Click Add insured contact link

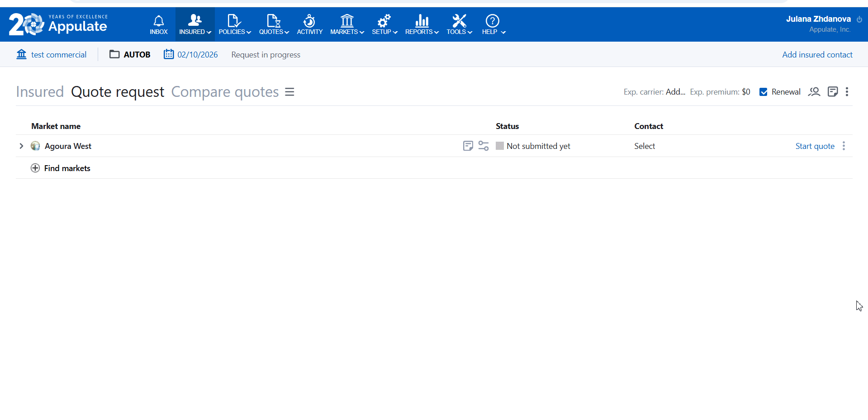817,55
